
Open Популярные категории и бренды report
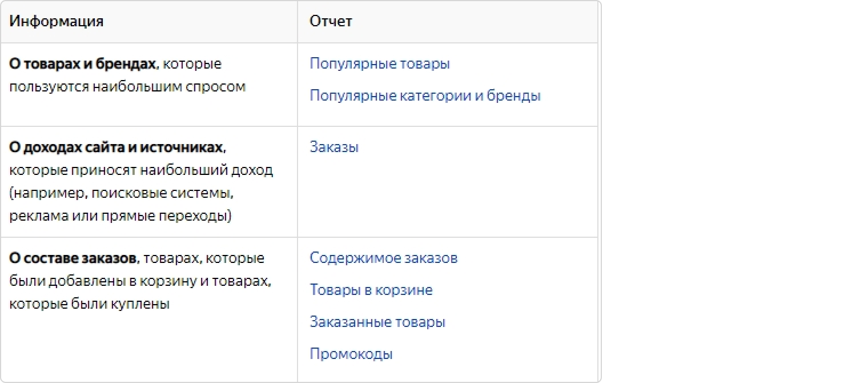[x=425, y=95]
